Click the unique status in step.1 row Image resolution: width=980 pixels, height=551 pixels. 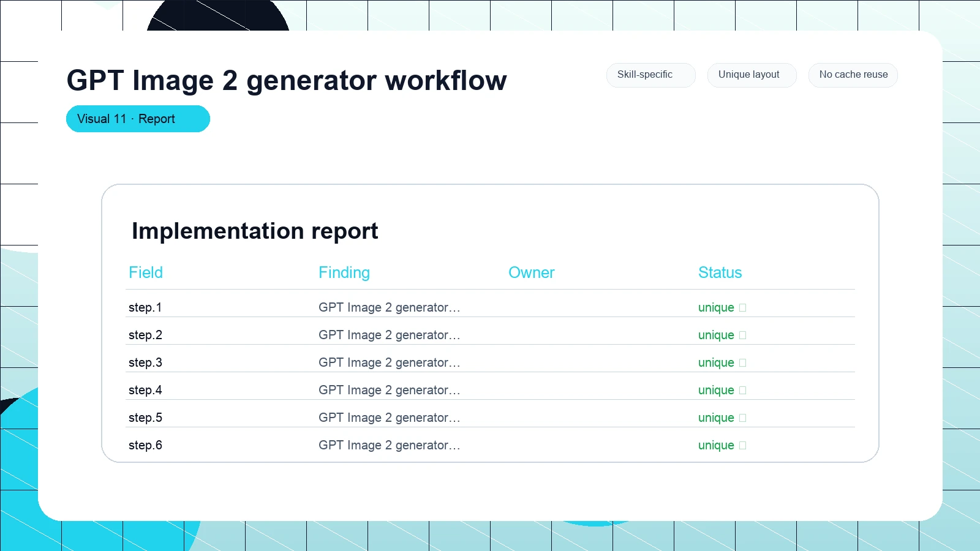coord(722,307)
